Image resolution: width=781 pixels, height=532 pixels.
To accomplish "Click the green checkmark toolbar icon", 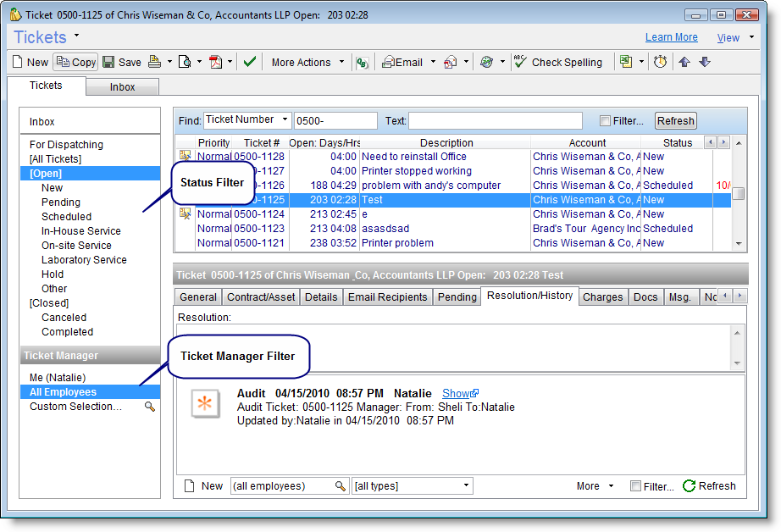I will (x=249, y=62).
